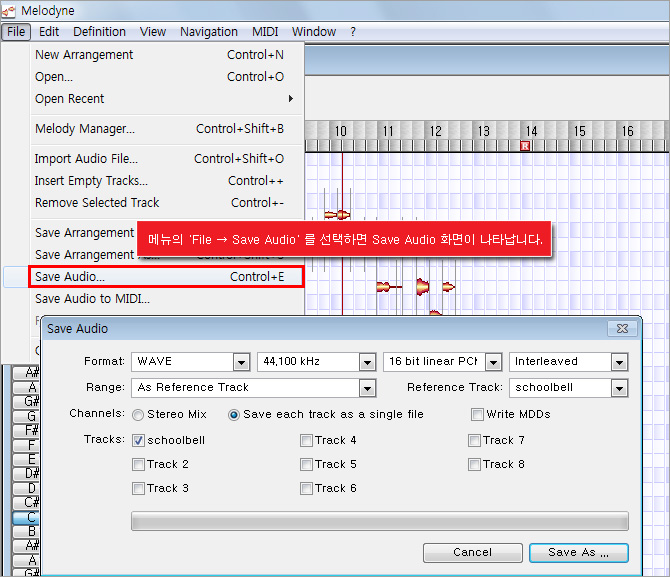Click the E piano key
This screenshot has width=670, height=577.
click(26, 459)
